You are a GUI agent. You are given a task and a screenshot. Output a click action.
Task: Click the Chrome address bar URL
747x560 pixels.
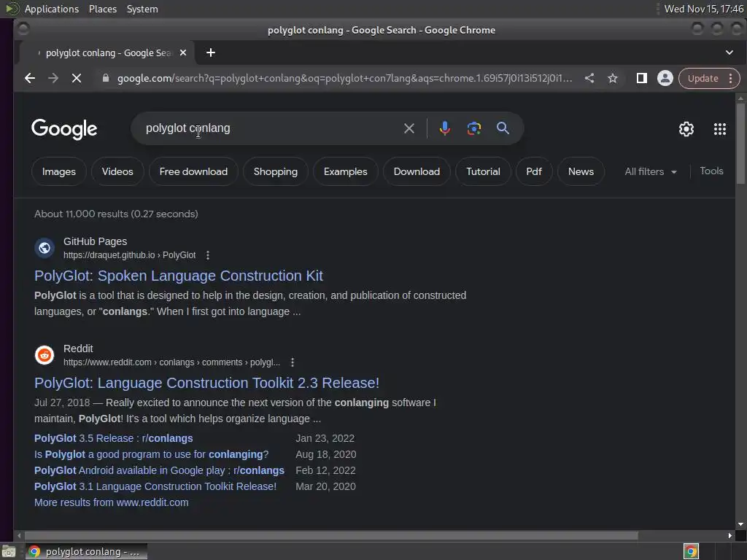tap(344, 78)
